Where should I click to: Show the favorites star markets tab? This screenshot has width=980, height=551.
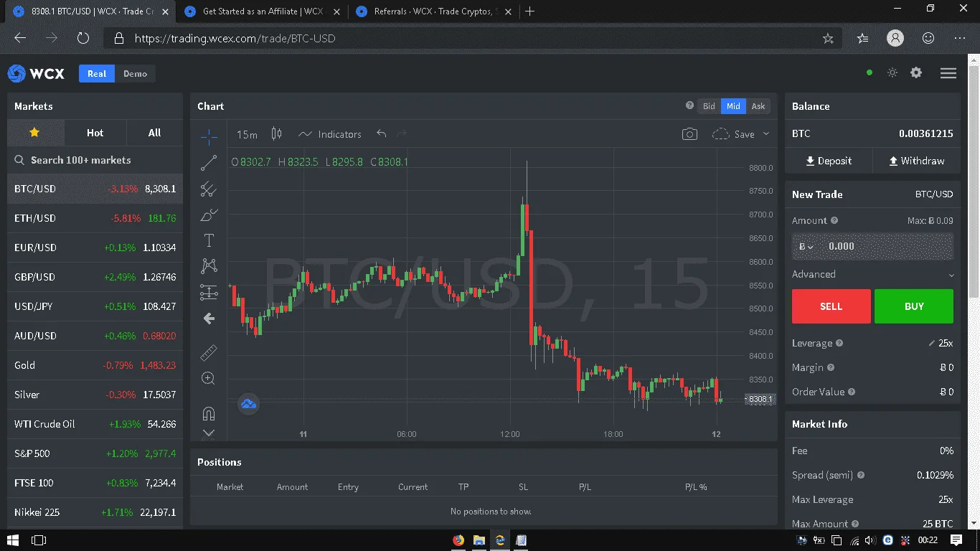35,133
